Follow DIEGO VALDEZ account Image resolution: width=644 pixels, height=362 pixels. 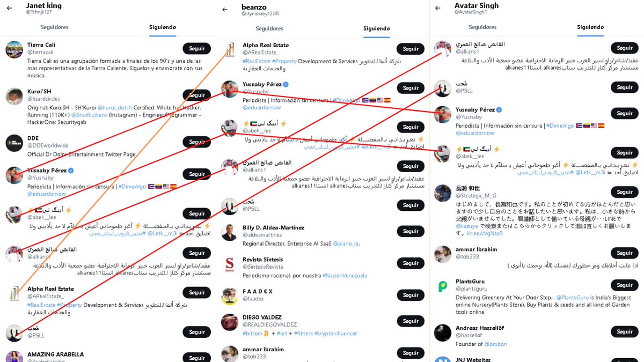point(411,321)
